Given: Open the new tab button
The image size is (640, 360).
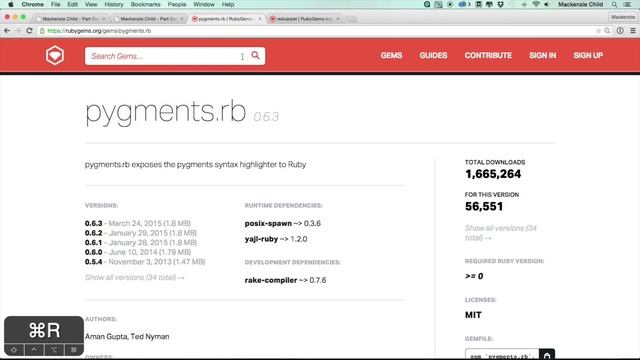Looking at the screenshot, I should pyautogui.click(x=351, y=19).
